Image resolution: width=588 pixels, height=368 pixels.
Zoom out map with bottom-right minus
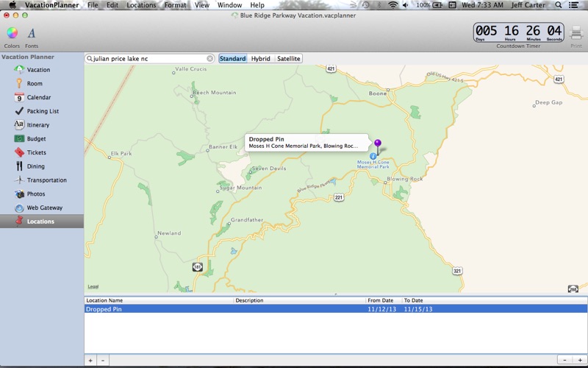click(x=564, y=360)
